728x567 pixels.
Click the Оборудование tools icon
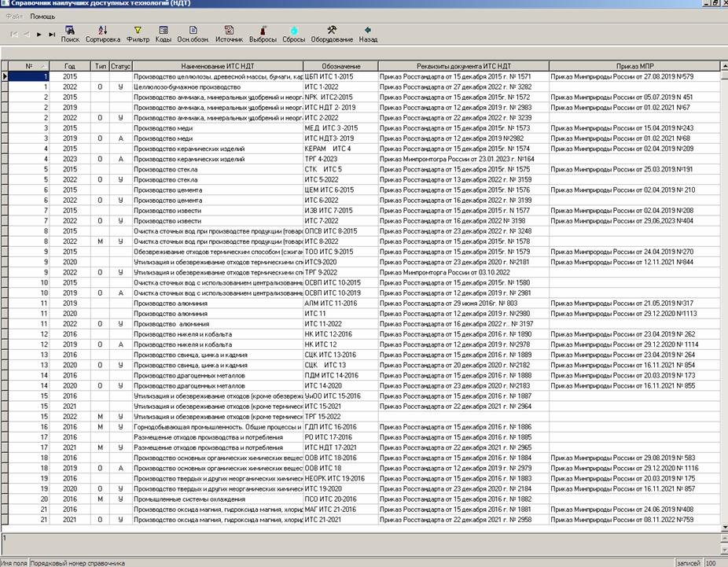coord(331,33)
